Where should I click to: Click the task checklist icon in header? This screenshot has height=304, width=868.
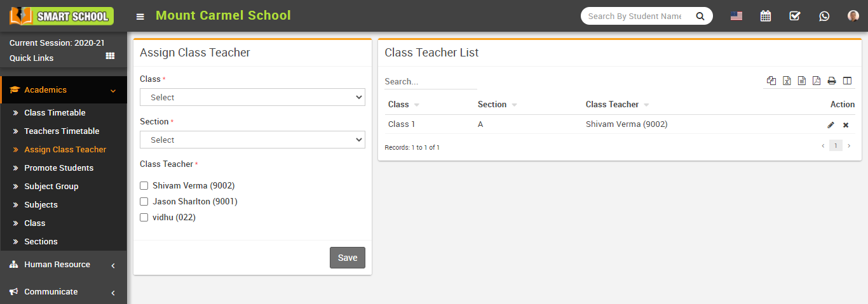(x=795, y=16)
